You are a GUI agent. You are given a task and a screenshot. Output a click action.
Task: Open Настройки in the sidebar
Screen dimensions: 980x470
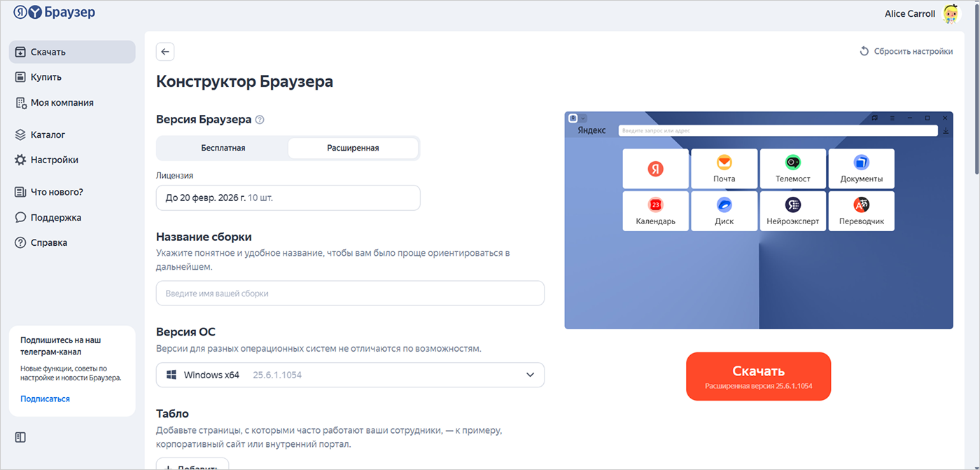(x=72, y=160)
